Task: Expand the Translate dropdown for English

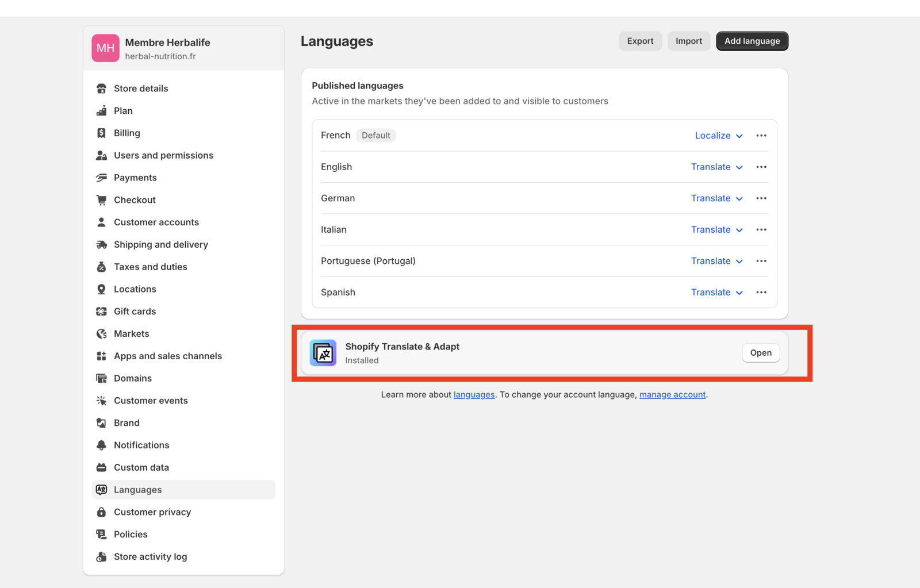Action: (716, 167)
